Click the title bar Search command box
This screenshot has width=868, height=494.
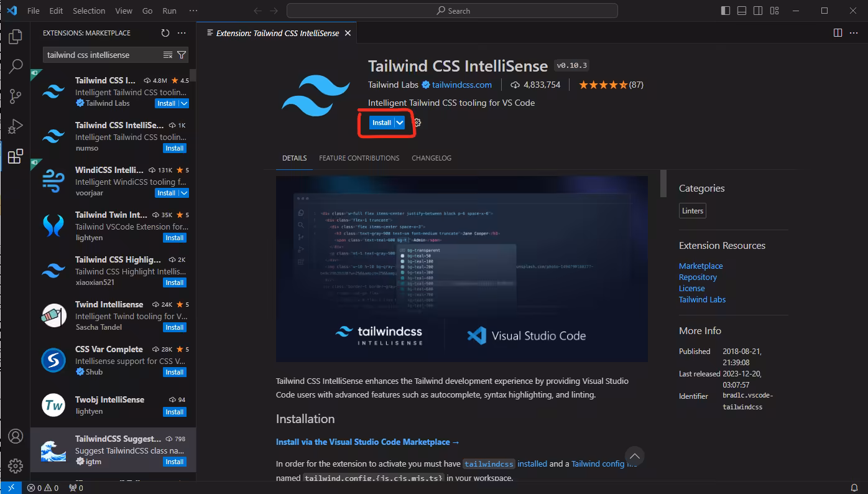(x=452, y=11)
